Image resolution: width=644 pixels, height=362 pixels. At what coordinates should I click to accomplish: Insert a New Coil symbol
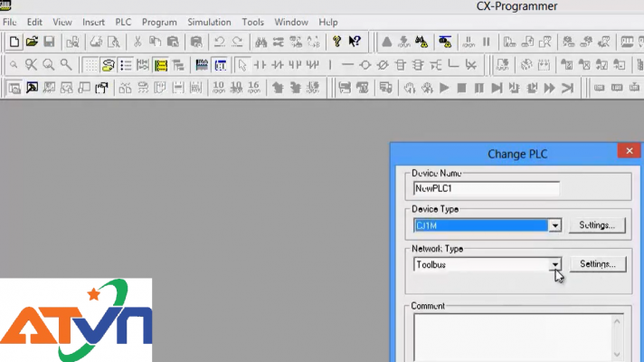click(365, 65)
